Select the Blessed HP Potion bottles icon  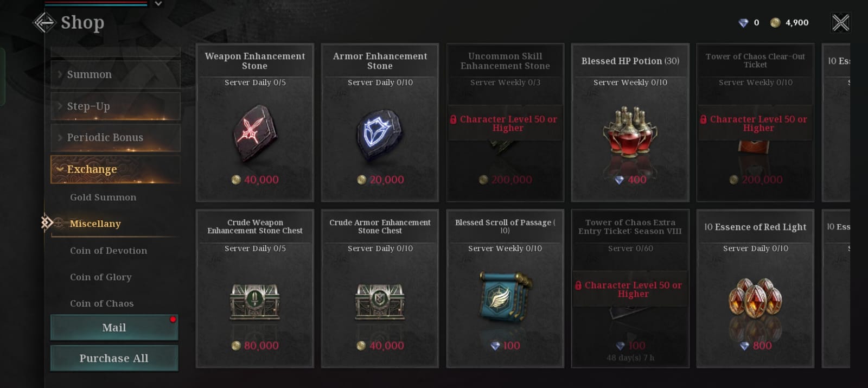pos(630,132)
